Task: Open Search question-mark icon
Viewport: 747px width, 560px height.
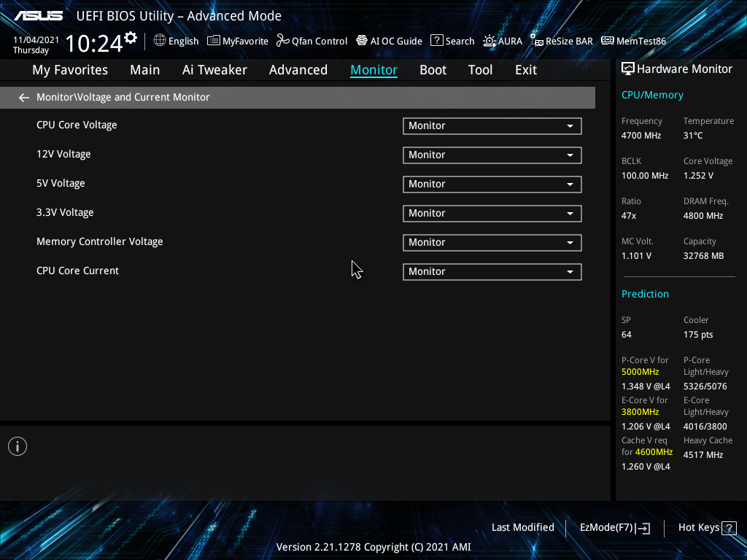Action: coord(436,41)
